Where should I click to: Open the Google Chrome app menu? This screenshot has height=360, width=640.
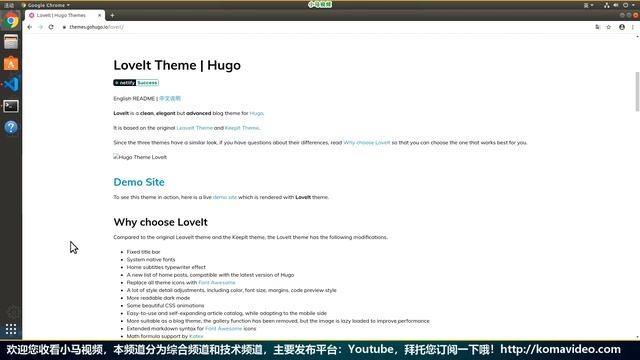tap(46, 5)
